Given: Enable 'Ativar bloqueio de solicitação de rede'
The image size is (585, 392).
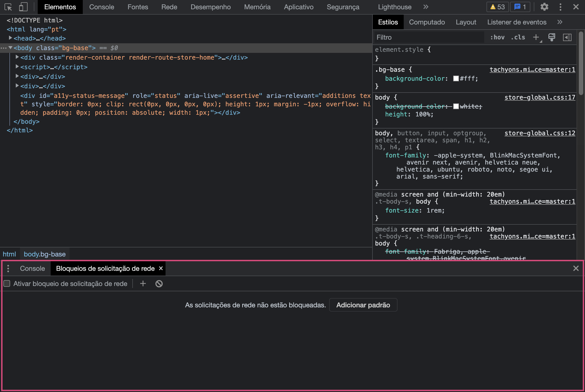Looking at the screenshot, I should click(x=7, y=283).
